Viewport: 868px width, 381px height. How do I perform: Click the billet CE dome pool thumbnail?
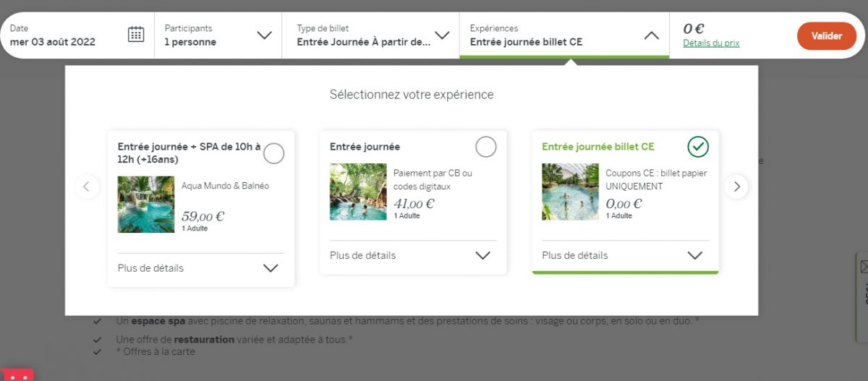pos(570,192)
